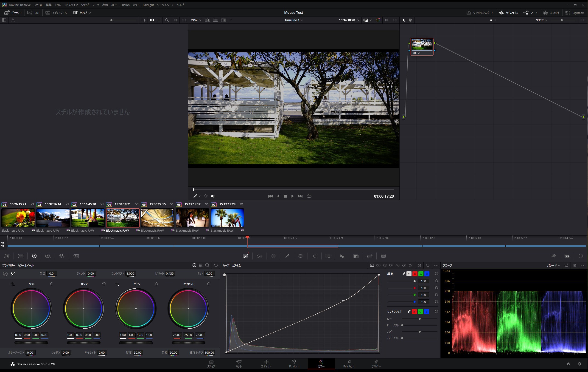The image size is (588, 372).
Task: Open the Blur palette
Action: tap(342, 256)
